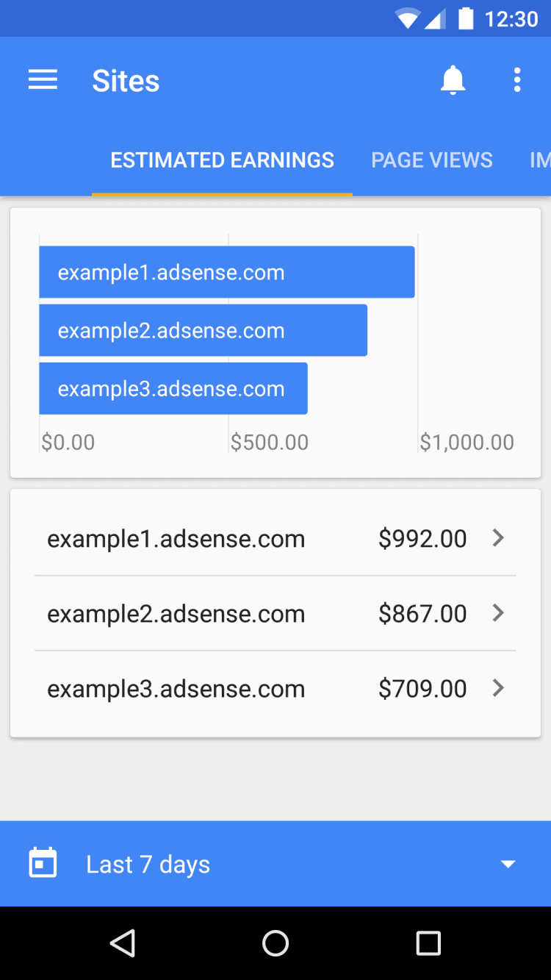Switch to the Page Views tab
Viewport: 551px width, 980px height.
click(x=432, y=160)
